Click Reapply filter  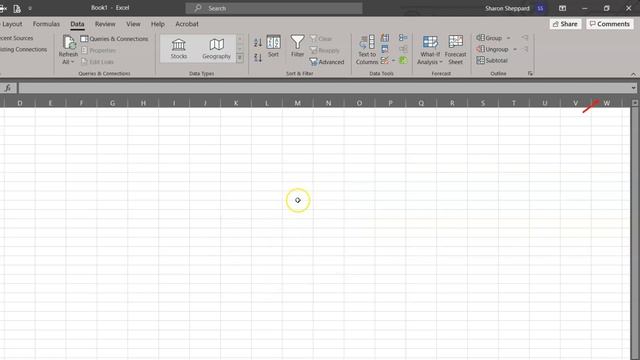(324, 50)
